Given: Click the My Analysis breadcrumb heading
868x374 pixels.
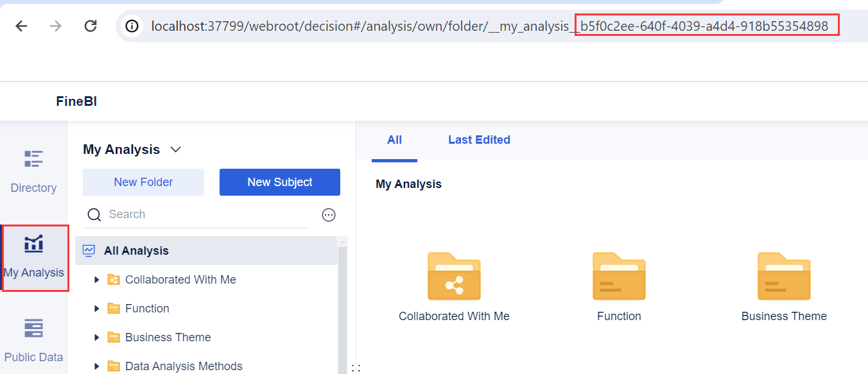Looking at the screenshot, I should 408,184.
